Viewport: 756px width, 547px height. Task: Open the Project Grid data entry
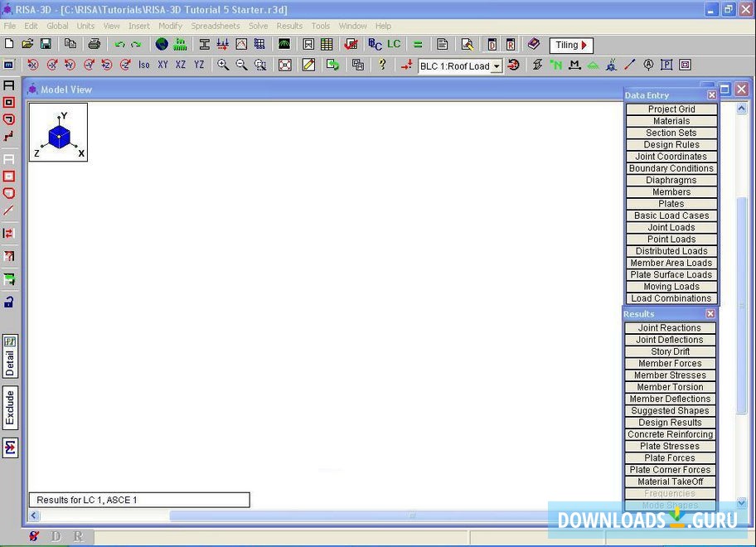point(671,109)
